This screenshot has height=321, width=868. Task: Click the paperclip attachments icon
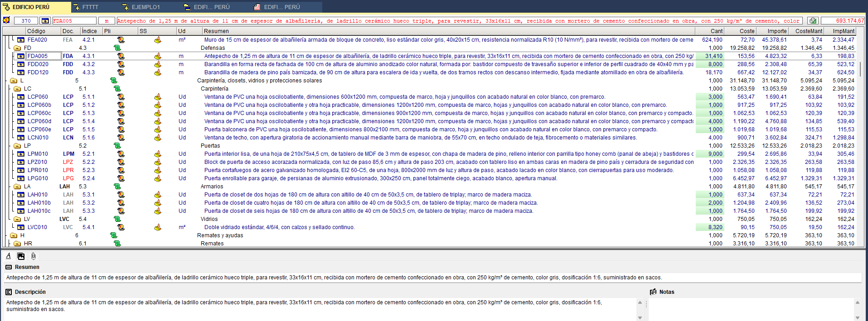tap(33, 256)
